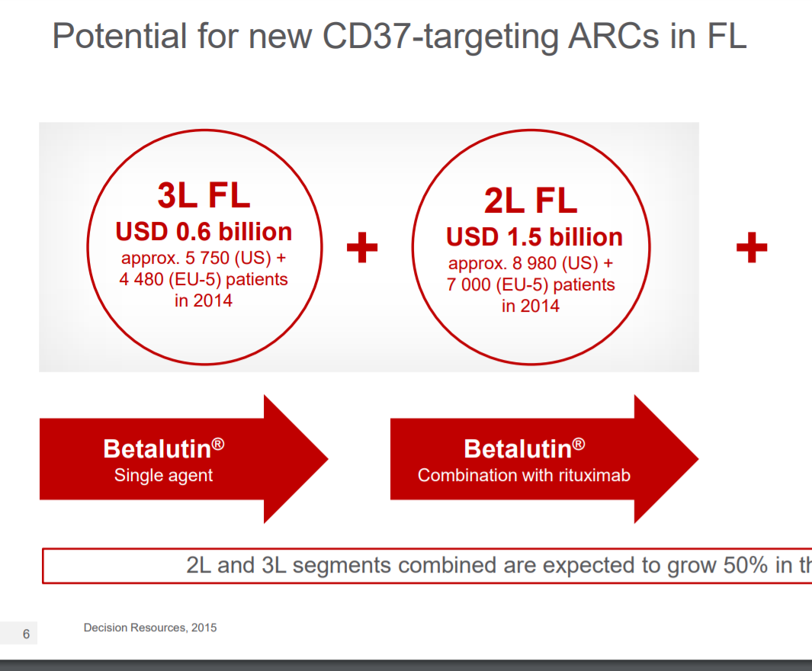Click the "USD 0.6 billion" figure
The height and width of the screenshot is (671, 812).
point(204,232)
